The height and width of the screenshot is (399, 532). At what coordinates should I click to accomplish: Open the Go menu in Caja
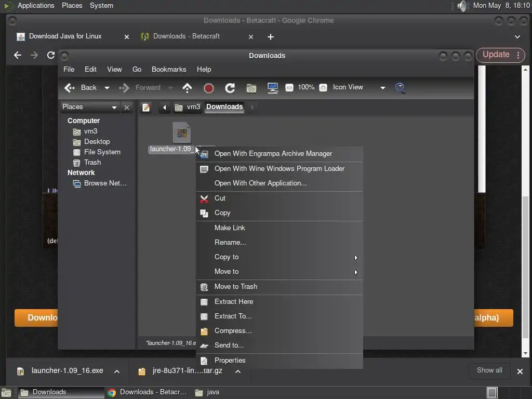137,69
